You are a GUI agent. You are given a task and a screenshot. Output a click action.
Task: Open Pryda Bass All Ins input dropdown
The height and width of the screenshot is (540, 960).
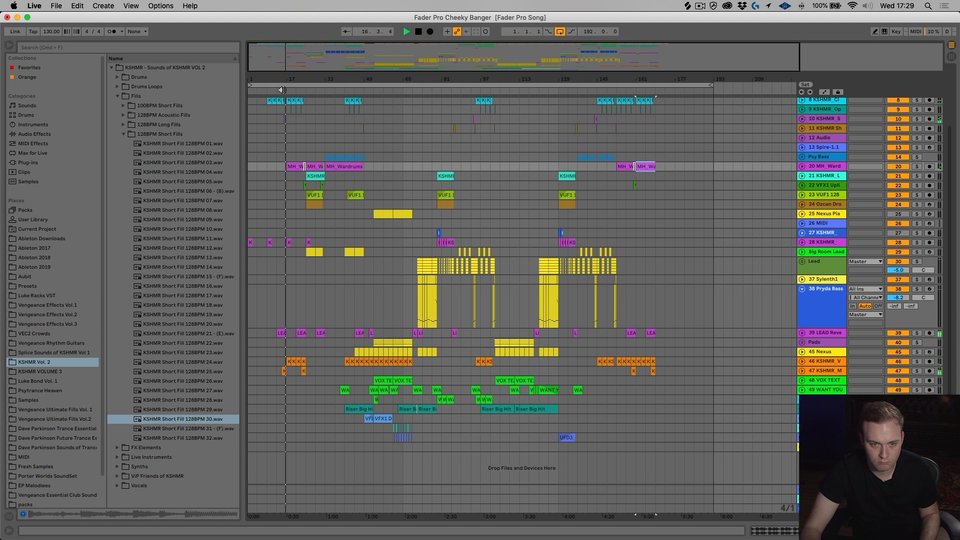[x=866, y=288]
